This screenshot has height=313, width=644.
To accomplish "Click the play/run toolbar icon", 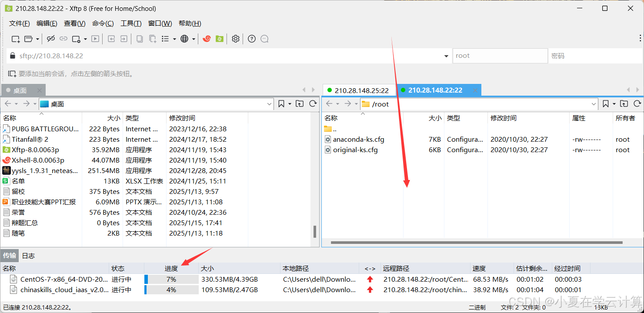I will tap(95, 39).
